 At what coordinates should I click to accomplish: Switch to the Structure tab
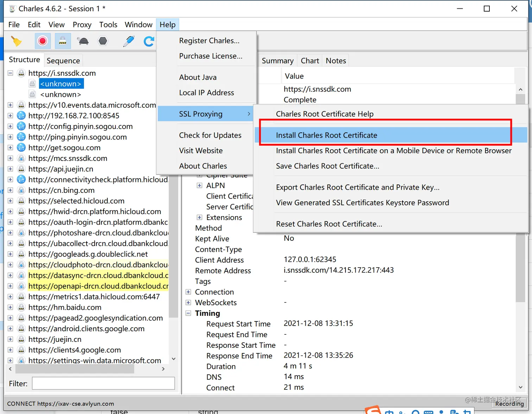pyautogui.click(x=24, y=60)
